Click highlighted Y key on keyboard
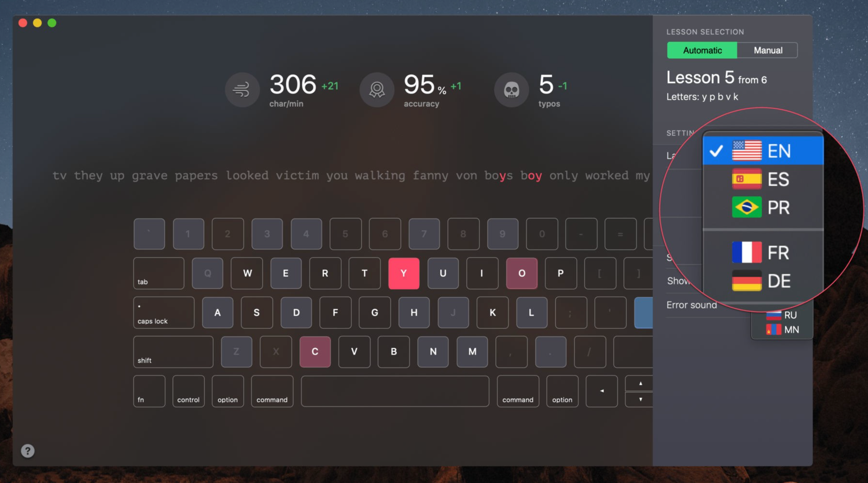This screenshot has height=483, width=868. tap(404, 273)
